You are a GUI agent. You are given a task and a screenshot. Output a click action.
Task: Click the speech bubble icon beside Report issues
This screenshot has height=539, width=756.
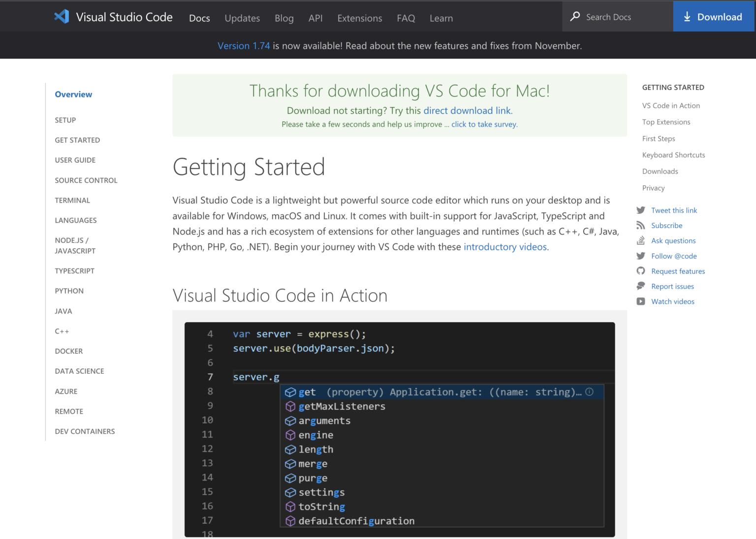coord(641,286)
